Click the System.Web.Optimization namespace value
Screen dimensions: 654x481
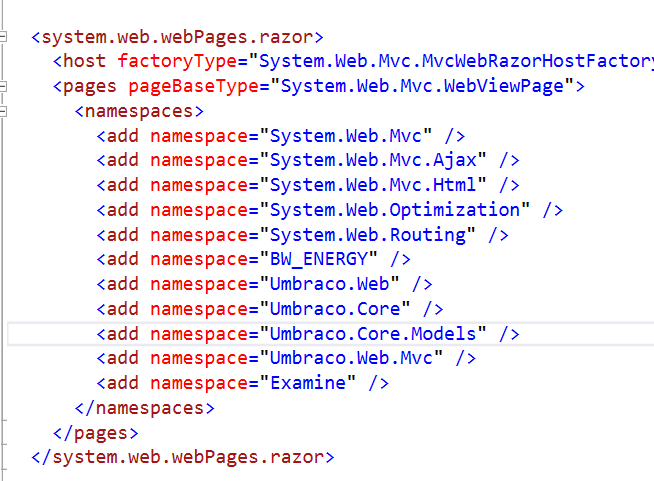click(x=395, y=210)
